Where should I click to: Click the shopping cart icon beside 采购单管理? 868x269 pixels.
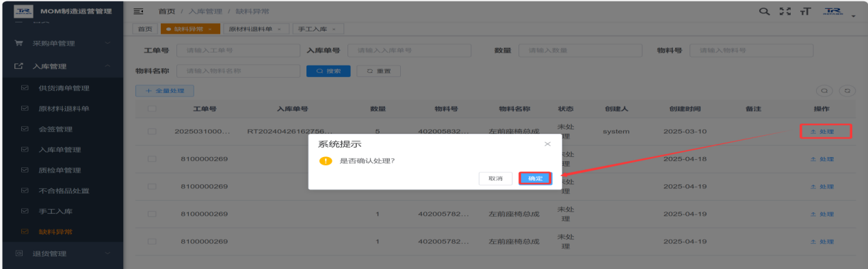coord(18,44)
